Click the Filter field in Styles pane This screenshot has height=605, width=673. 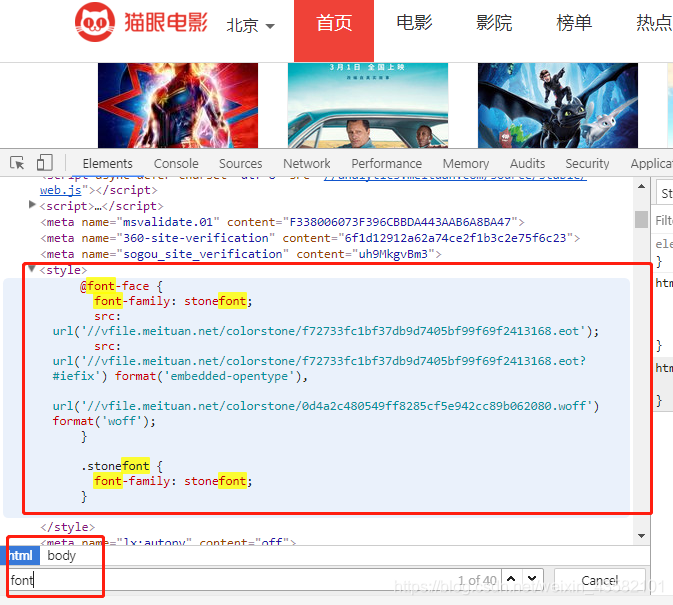tap(664, 221)
